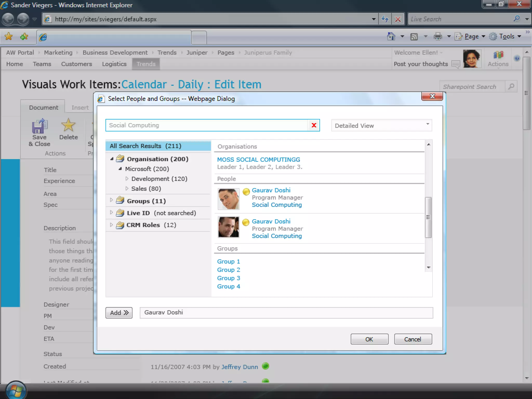Screen dimensions: 532x399
Task: Expand the CRM Roles node
Action: (x=111, y=225)
